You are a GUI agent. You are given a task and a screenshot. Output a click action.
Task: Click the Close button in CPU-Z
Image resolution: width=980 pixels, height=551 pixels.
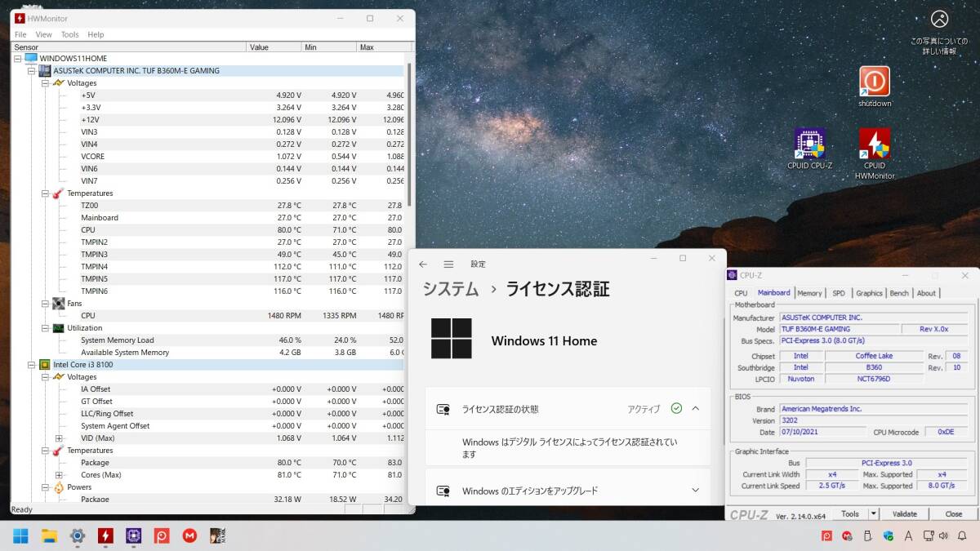click(954, 514)
